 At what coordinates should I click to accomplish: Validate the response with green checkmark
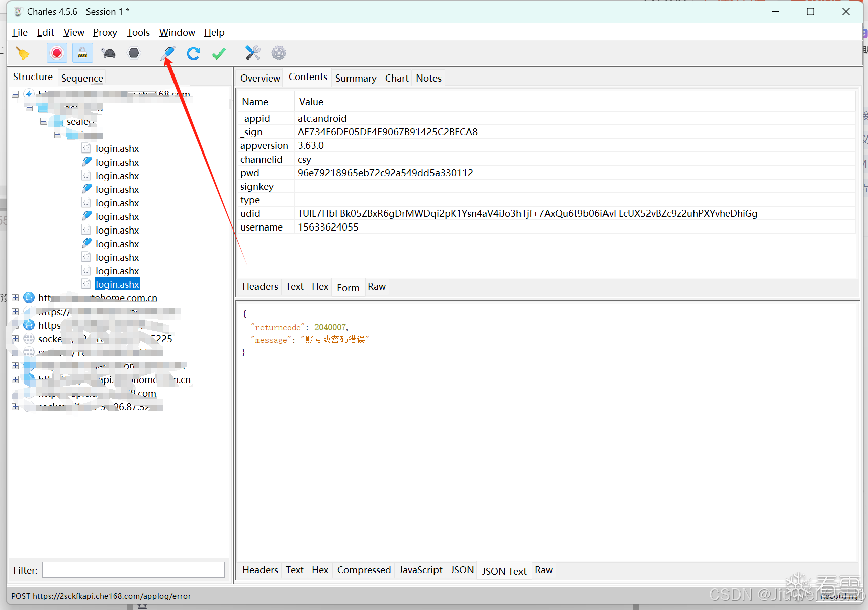point(219,53)
